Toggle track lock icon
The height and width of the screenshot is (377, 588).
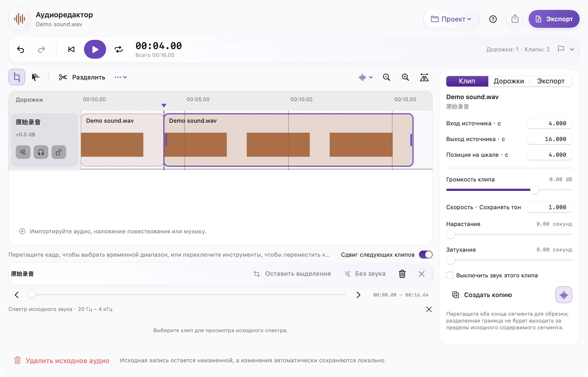click(59, 152)
